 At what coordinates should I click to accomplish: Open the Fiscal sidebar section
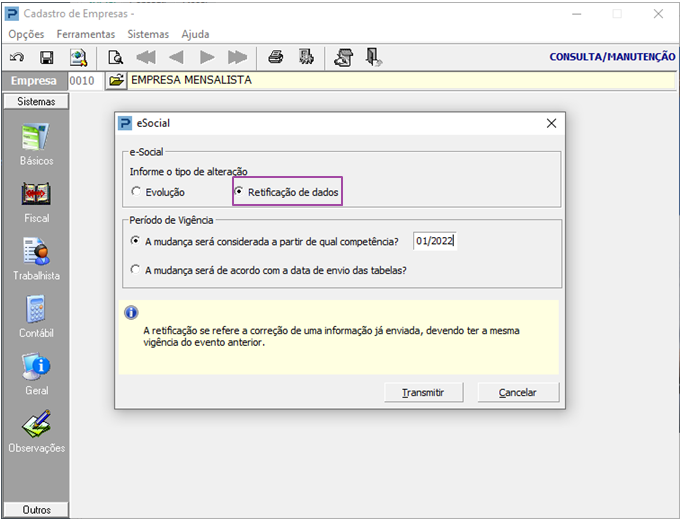[x=36, y=202]
